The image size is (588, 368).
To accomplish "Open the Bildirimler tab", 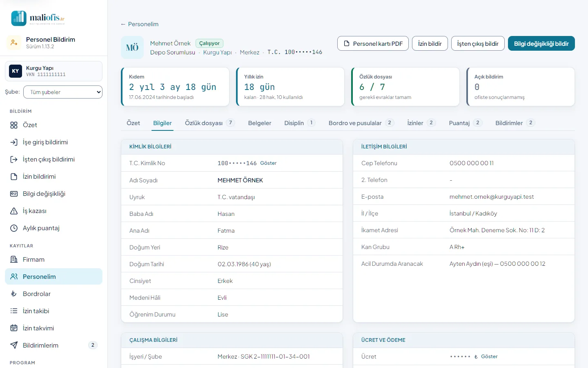I will click(x=515, y=123).
